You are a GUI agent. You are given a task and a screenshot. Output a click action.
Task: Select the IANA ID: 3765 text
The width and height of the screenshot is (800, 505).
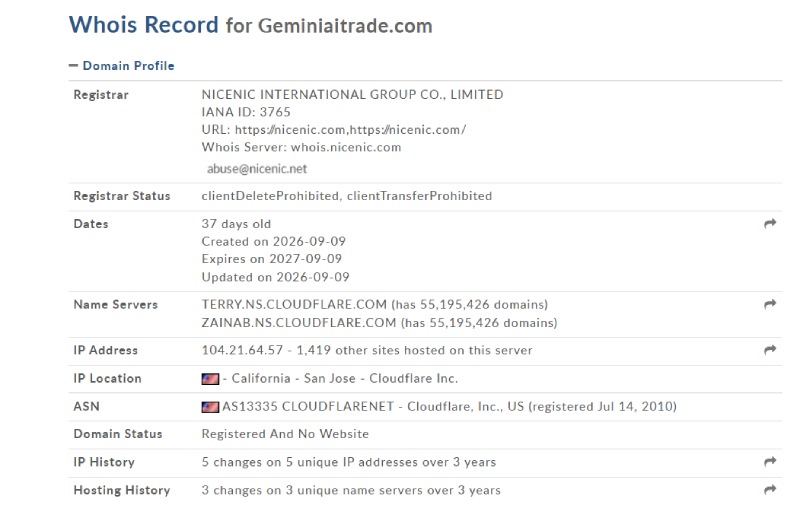coord(246,112)
